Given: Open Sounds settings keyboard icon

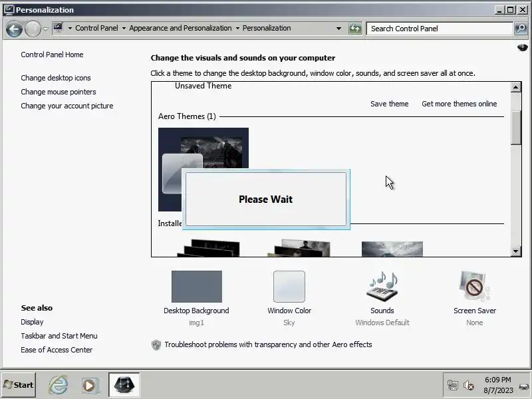Looking at the screenshot, I should coord(382,287).
